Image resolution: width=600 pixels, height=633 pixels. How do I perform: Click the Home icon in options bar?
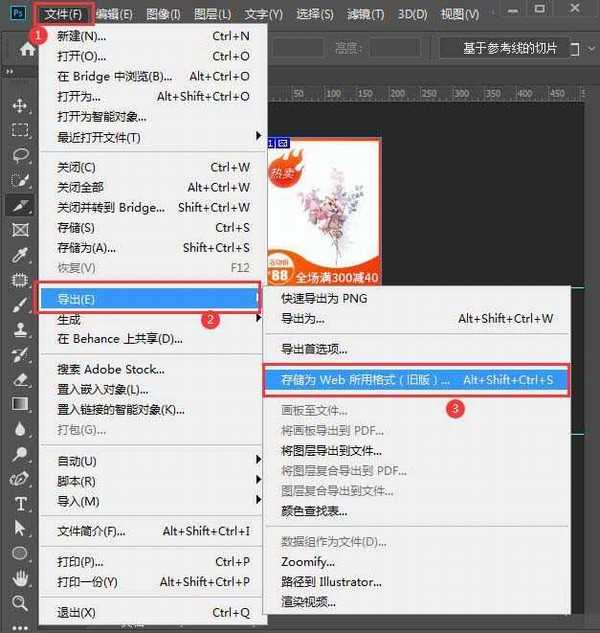pyautogui.click(x=27, y=48)
